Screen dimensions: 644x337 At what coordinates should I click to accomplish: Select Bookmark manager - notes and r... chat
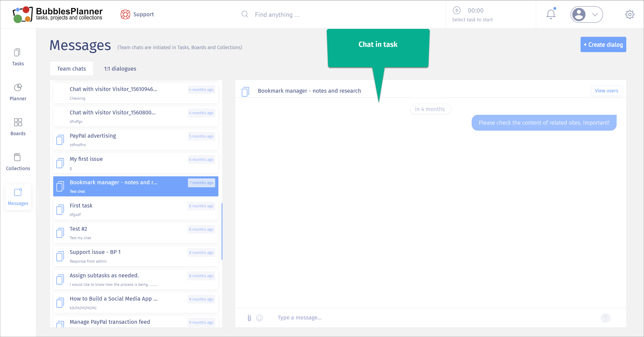136,186
